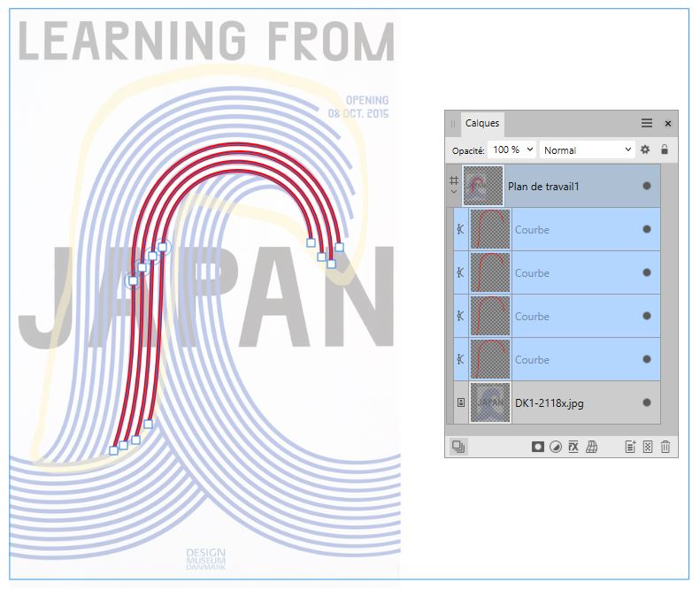Click the curve type icon of bottommost Courbe layer
Viewport: 700px width, 590px height.
461,359
